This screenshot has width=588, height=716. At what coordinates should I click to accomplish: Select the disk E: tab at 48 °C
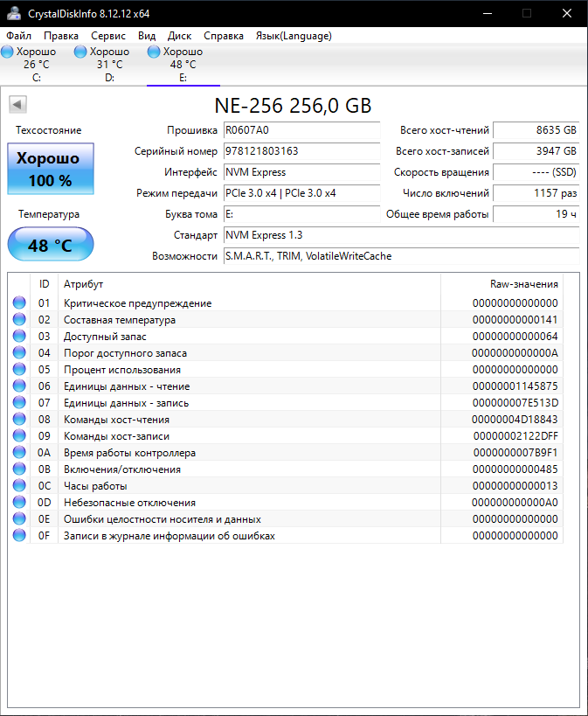pos(183,65)
